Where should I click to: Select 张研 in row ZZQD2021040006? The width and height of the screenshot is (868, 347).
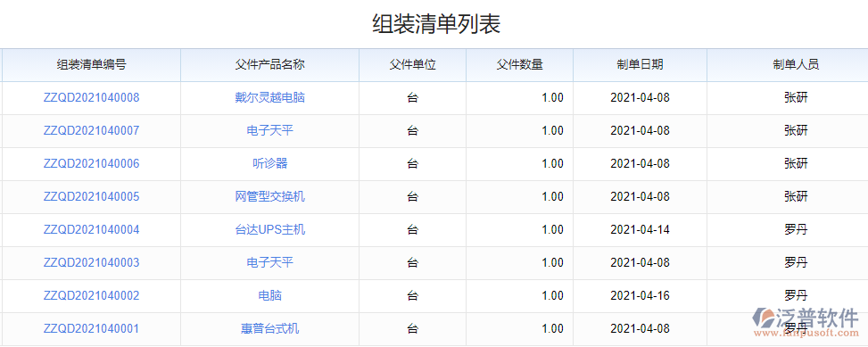(x=796, y=164)
